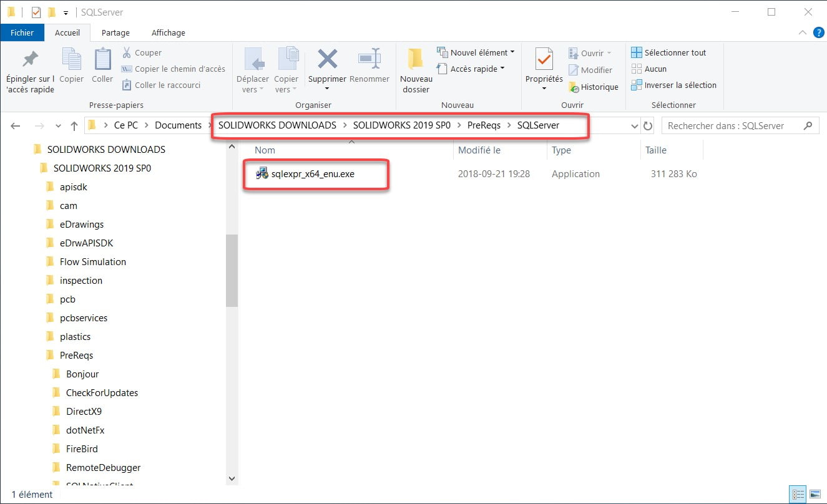Screen dimensions: 827x504
Task: Open DirectX9 folder in tree
Action: click(x=84, y=411)
